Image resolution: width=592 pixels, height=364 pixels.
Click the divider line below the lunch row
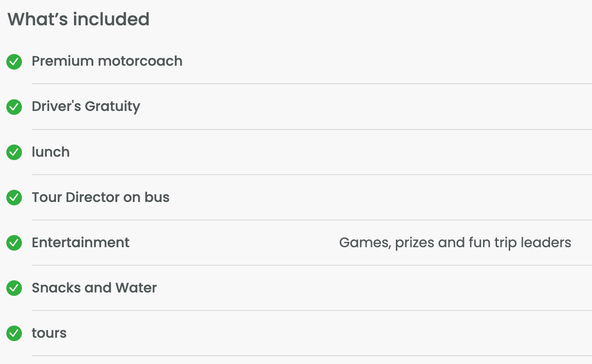point(312,175)
